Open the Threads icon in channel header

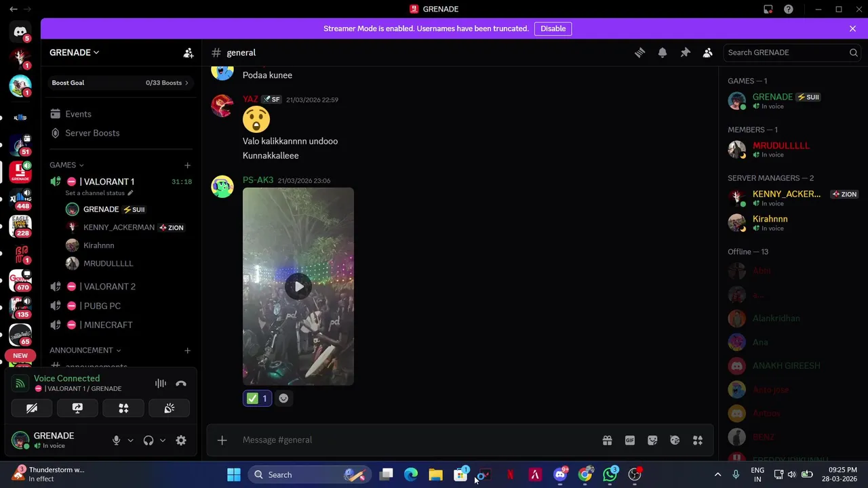point(639,52)
